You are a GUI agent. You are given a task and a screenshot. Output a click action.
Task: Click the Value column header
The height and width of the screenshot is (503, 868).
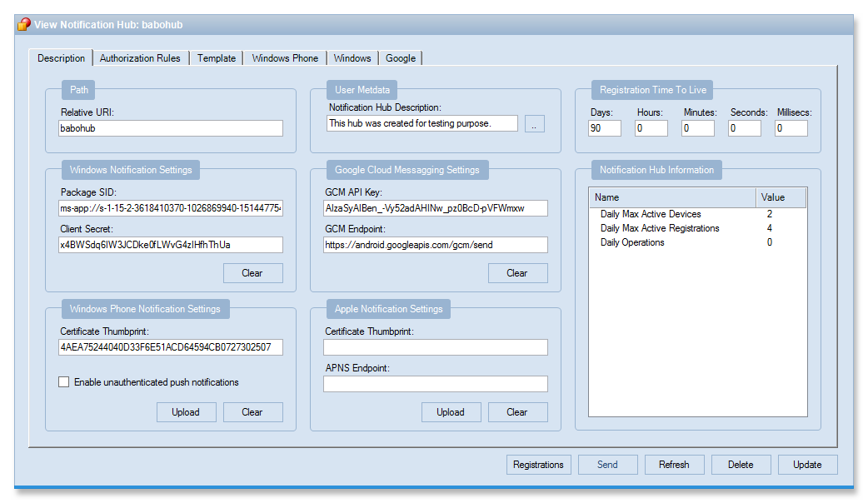tap(781, 197)
